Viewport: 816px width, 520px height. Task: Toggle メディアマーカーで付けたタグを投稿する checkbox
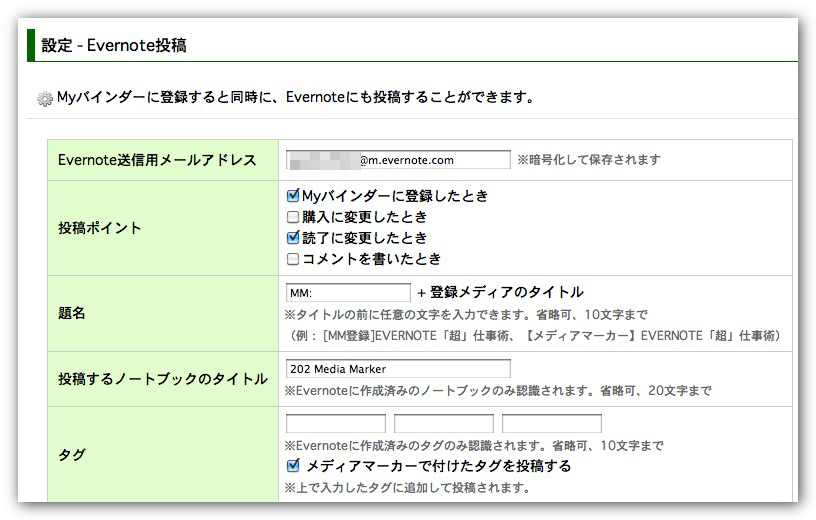(x=293, y=466)
